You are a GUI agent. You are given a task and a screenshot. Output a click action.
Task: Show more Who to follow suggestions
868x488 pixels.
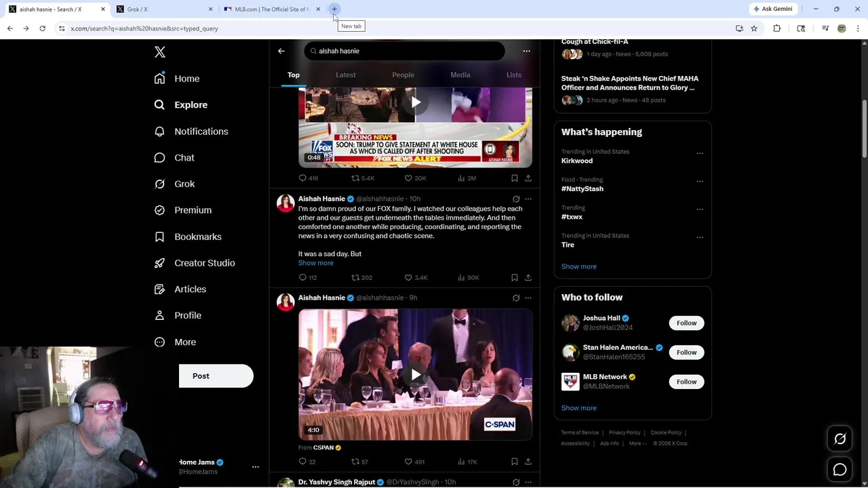tap(579, 408)
